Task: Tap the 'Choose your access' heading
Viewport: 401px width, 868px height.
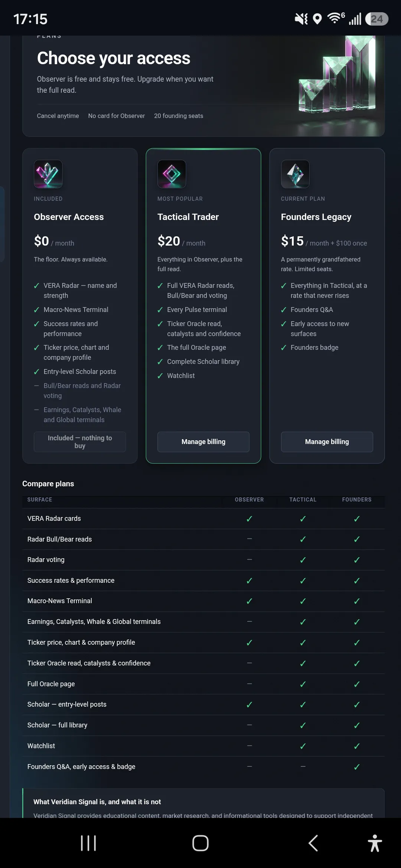Action: pos(114,58)
